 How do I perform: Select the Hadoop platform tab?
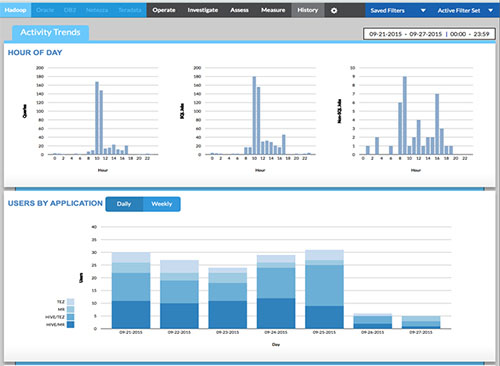15,10
